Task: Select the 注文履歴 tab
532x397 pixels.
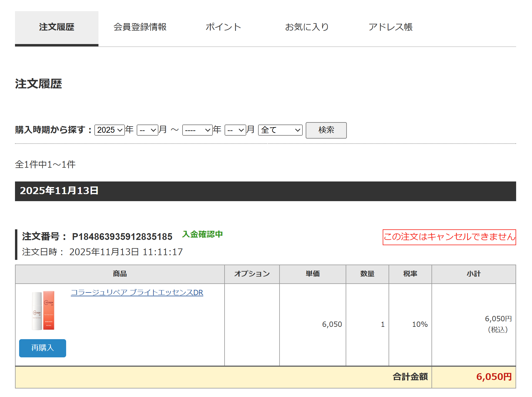Action: click(x=56, y=27)
